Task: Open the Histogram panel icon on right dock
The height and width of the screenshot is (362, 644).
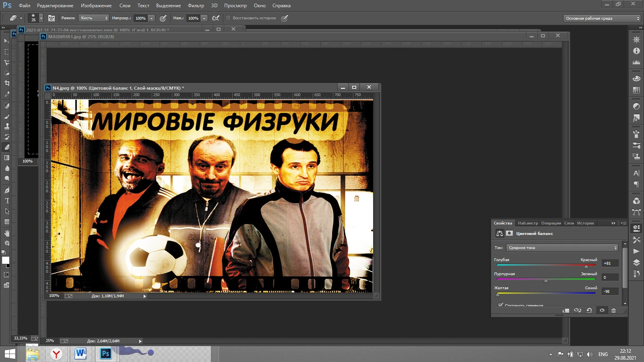Action: tap(636, 63)
